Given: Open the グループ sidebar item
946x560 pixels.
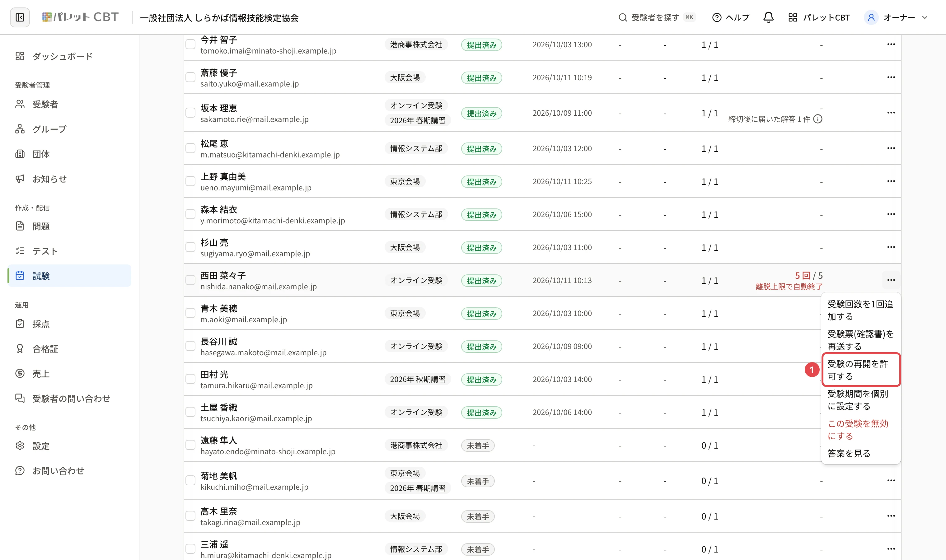Looking at the screenshot, I should [69, 129].
